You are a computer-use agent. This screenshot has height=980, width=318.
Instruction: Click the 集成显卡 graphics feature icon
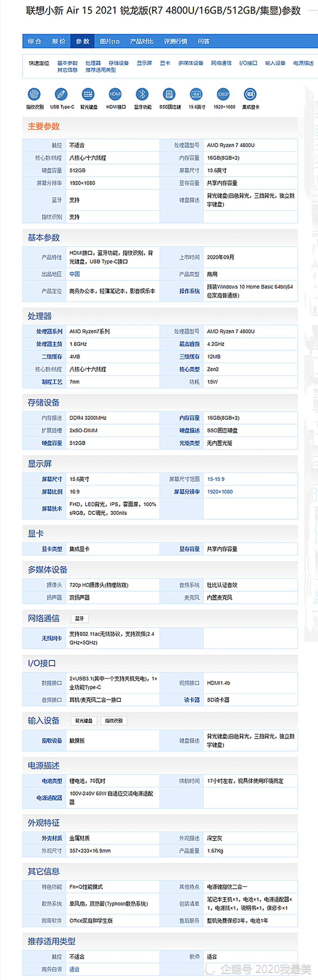(250, 94)
